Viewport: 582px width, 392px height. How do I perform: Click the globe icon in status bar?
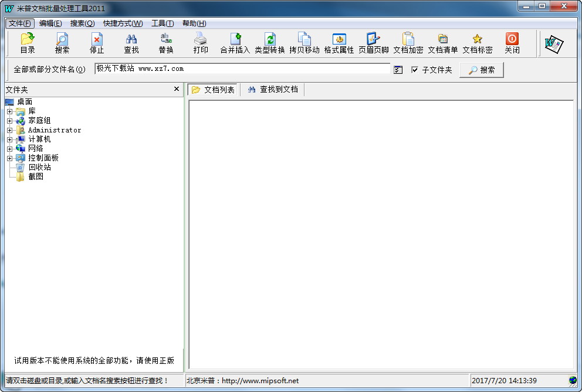click(573, 380)
